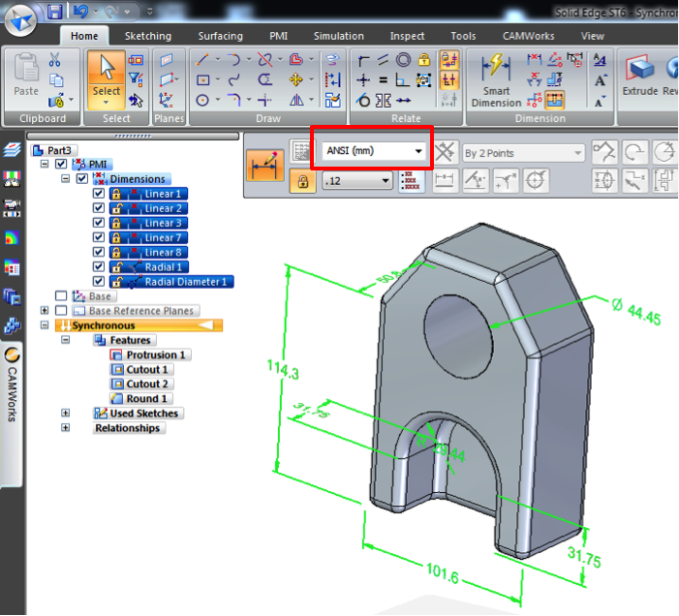Uncheck the Linear 3 checkbox
This screenshot has height=616, width=679.
(99, 223)
